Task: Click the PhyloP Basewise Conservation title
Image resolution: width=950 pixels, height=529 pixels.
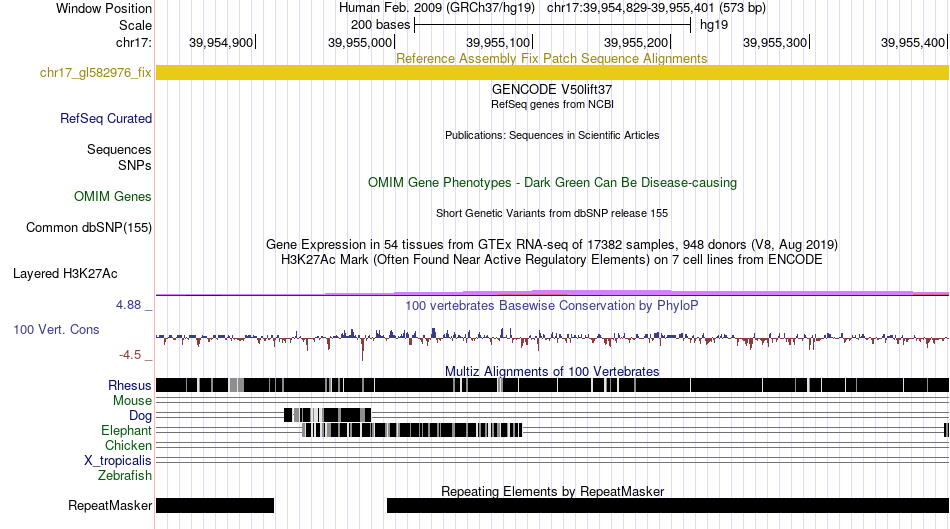Action: [x=552, y=305]
